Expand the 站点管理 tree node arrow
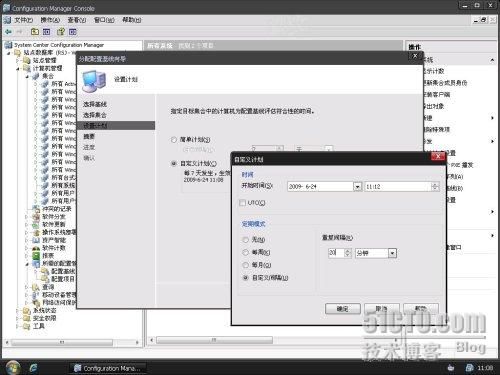500x375 pixels. 18,61
